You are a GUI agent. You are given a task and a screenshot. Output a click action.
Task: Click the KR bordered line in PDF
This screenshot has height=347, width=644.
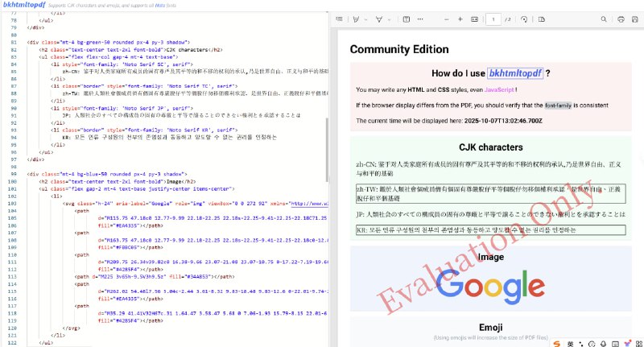click(491, 229)
